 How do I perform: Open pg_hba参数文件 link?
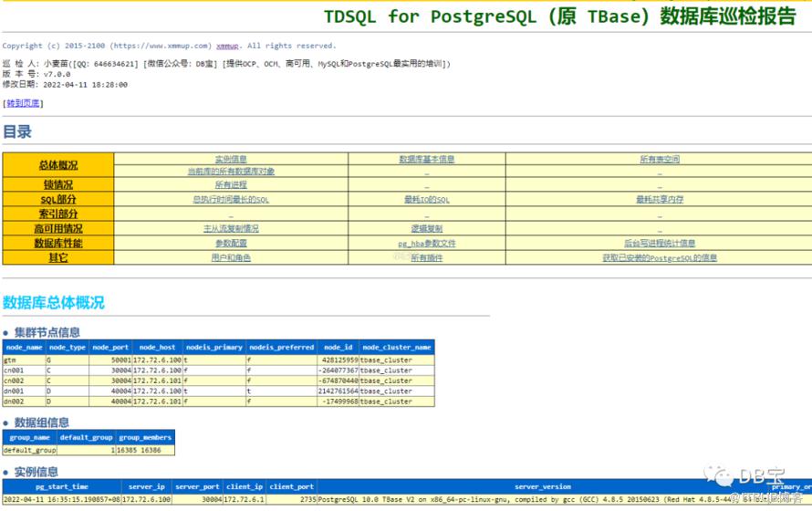click(426, 244)
